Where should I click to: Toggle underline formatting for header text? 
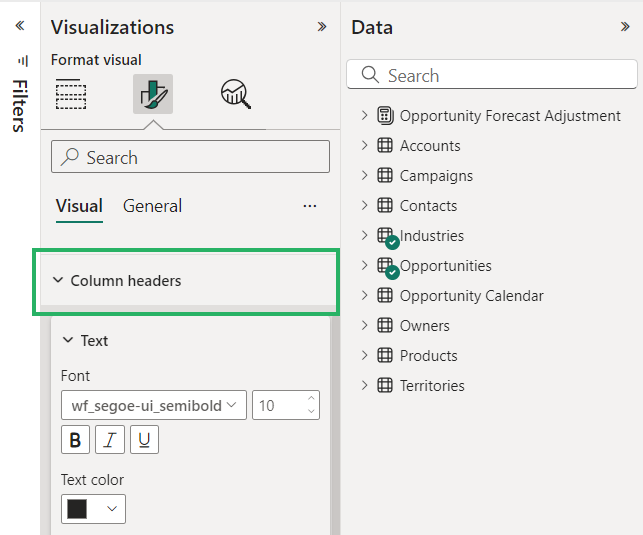144,440
